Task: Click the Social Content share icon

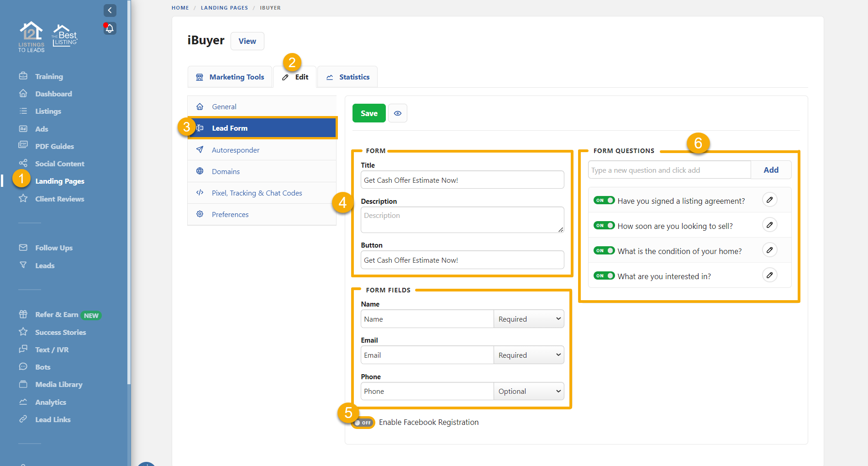Action: pyautogui.click(x=23, y=163)
